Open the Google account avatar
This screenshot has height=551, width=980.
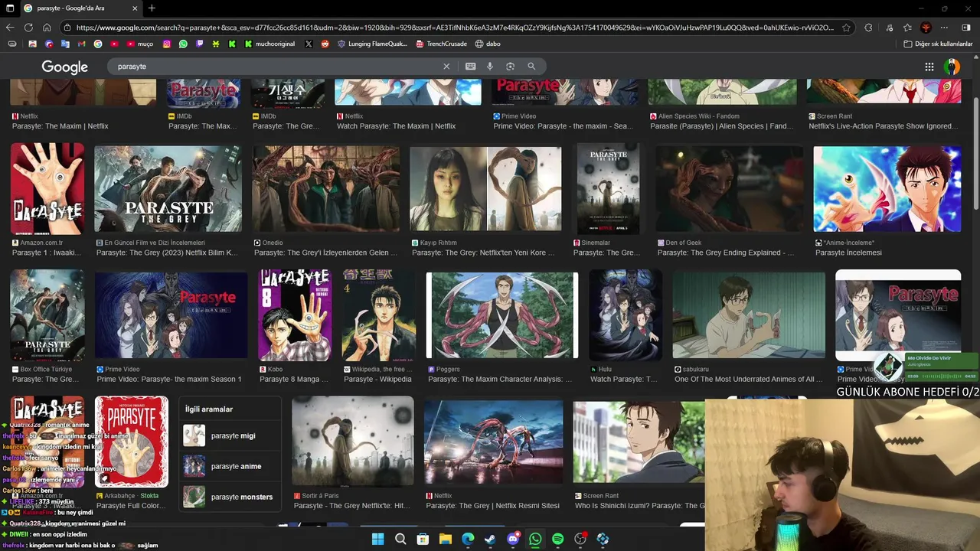[952, 67]
